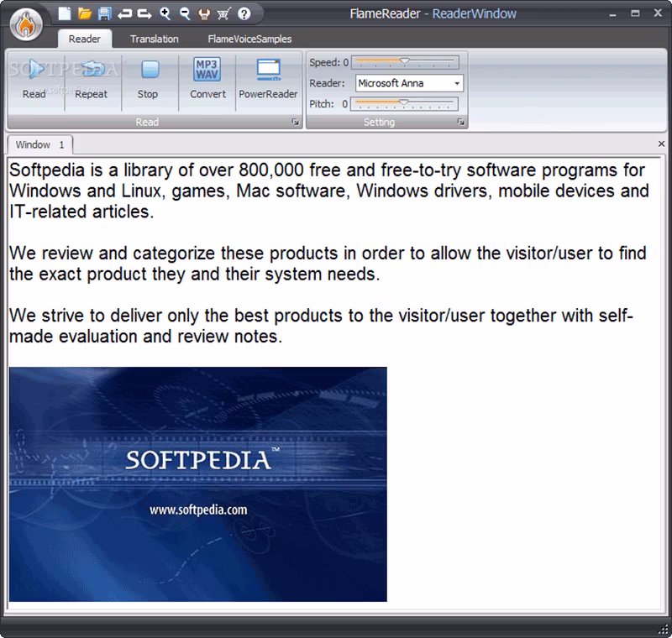
Task: Zoom out with the magnifier minus icon
Action: (x=185, y=13)
